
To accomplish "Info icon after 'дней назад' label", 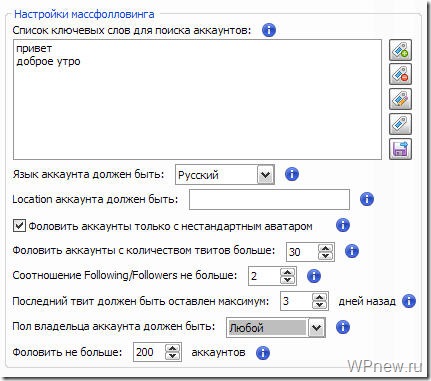I will coord(409,301).
